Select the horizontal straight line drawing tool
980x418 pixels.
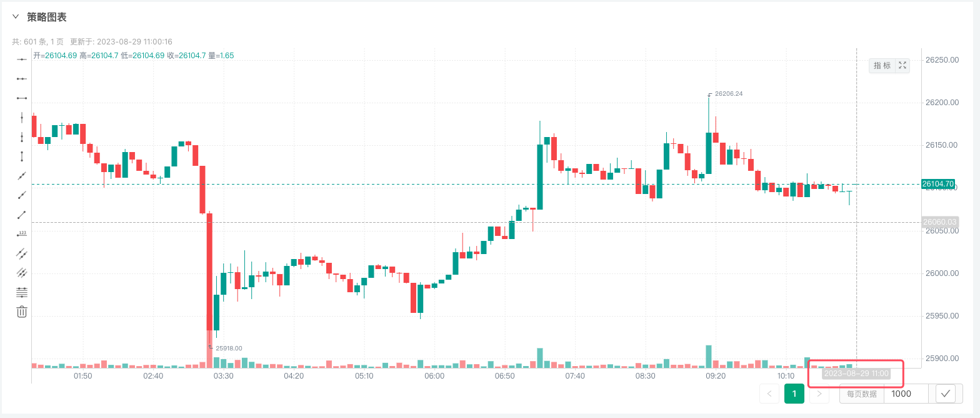pyautogui.click(x=22, y=59)
